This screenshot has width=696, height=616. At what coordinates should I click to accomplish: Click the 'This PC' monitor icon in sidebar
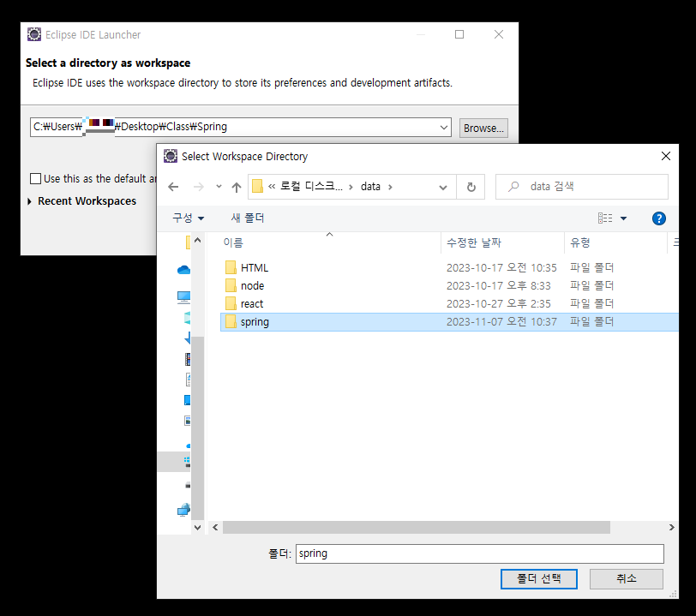[183, 297]
